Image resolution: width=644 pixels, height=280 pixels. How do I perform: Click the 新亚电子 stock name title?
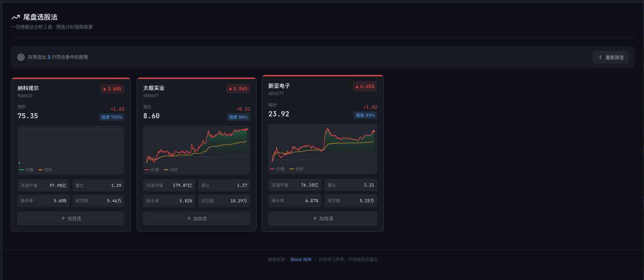(x=279, y=86)
